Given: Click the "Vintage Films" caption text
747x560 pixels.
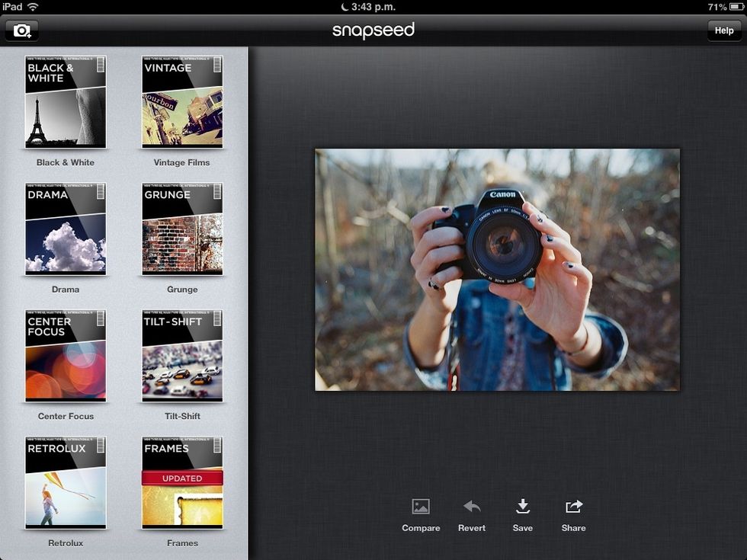Looking at the screenshot, I should pos(182,162).
